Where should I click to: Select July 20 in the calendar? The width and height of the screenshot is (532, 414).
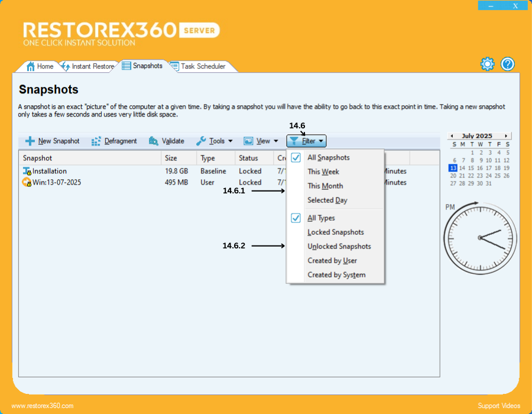pyautogui.click(x=453, y=176)
